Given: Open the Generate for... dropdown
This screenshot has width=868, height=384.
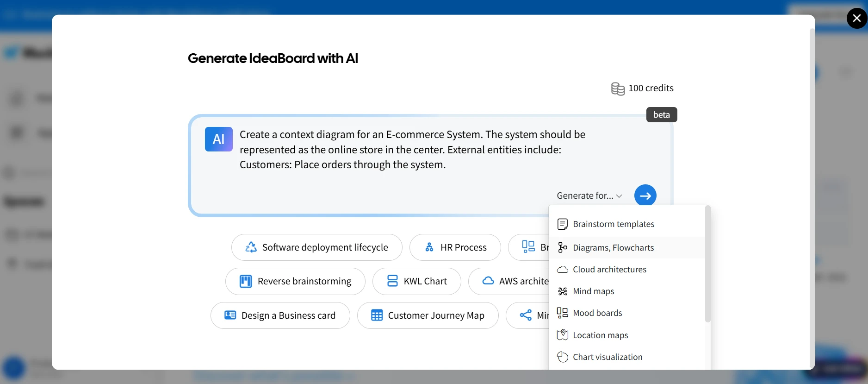Looking at the screenshot, I should click(589, 196).
